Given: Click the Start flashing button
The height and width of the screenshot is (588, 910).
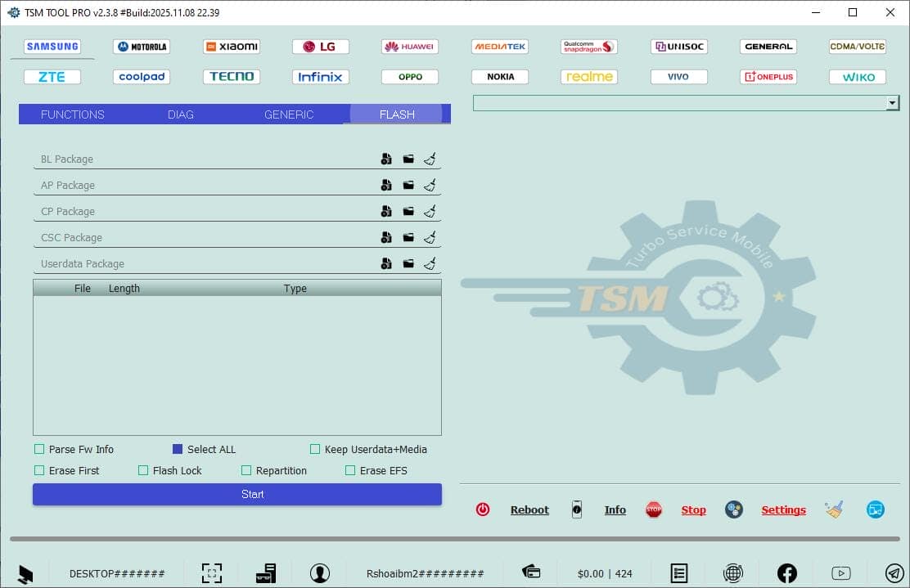Looking at the screenshot, I should [237, 494].
